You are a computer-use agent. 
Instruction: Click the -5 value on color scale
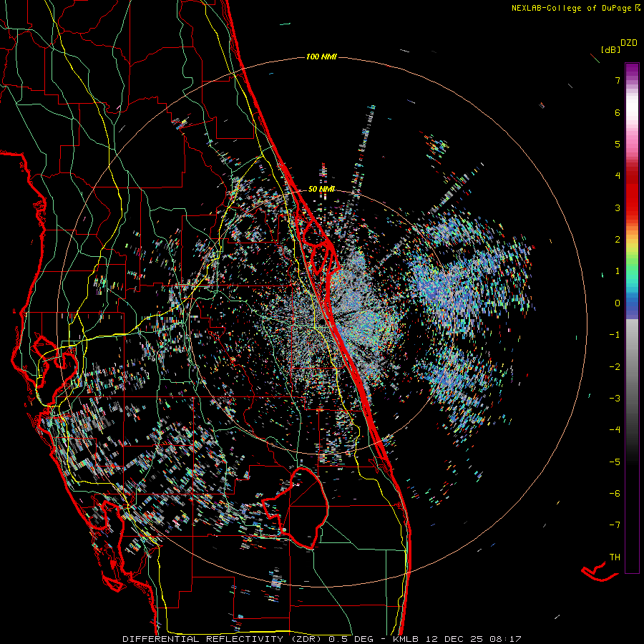pyautogui.click(x=615, y=462)
